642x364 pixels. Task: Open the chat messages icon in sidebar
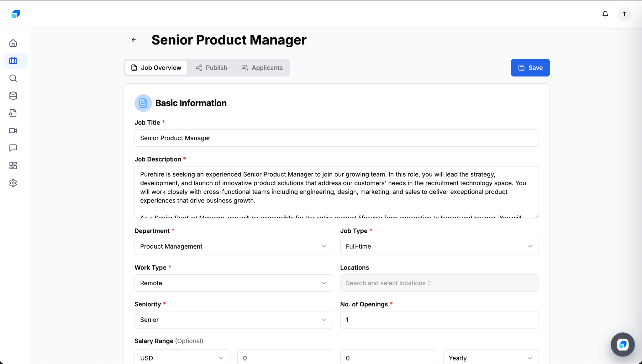[x=13, y=148]
